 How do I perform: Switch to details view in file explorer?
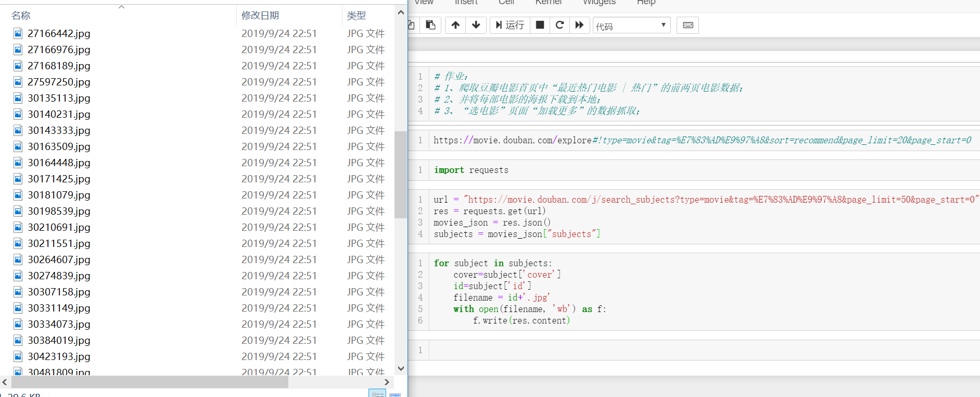click(377, 393)
